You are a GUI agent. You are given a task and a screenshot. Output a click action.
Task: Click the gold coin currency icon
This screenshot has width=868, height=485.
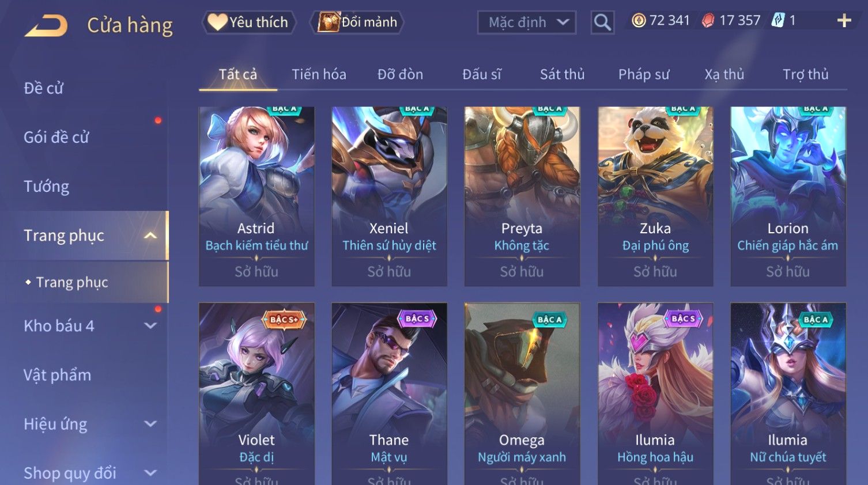(639, 21)
